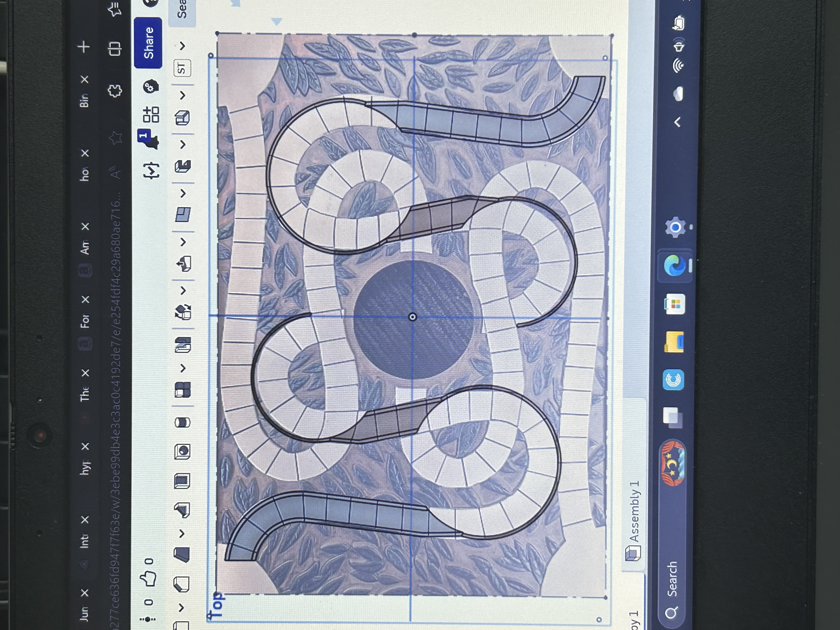Click the sketch origin point
Viewport: 840px width, 630px height.
click(x=412, y=317)
